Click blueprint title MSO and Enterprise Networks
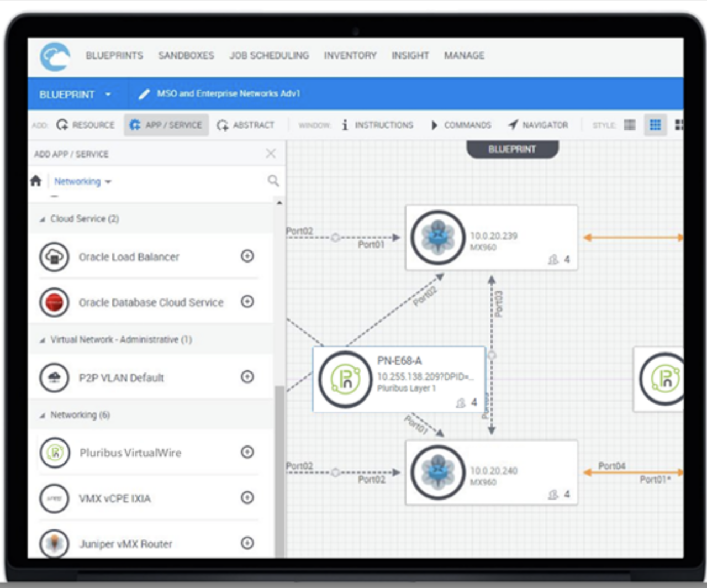 point(229,93)
